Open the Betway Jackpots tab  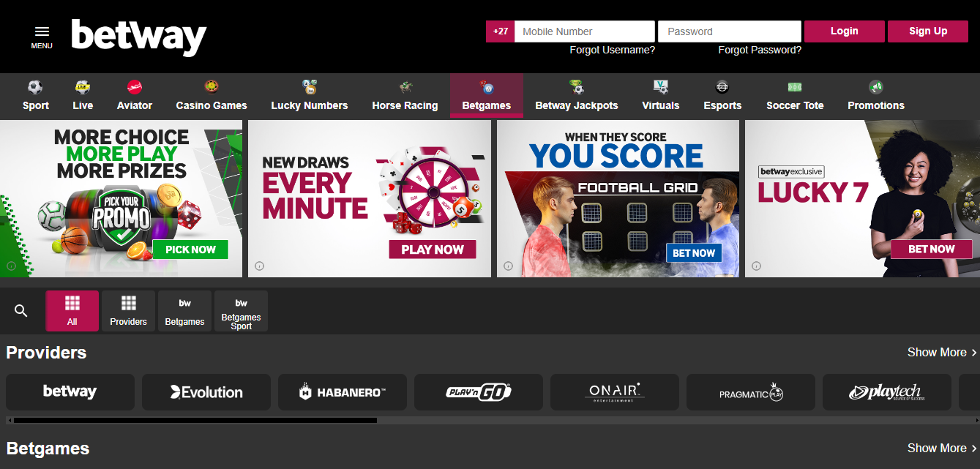coord(577,105)
